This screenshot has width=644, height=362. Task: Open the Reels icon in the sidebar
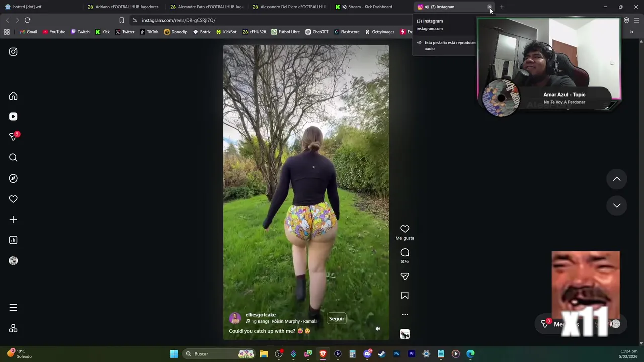pyautogui.click(x=13, y=117)
